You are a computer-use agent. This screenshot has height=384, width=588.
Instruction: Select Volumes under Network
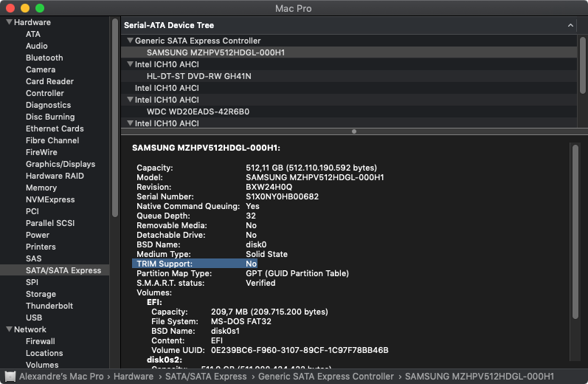point(42,365)
